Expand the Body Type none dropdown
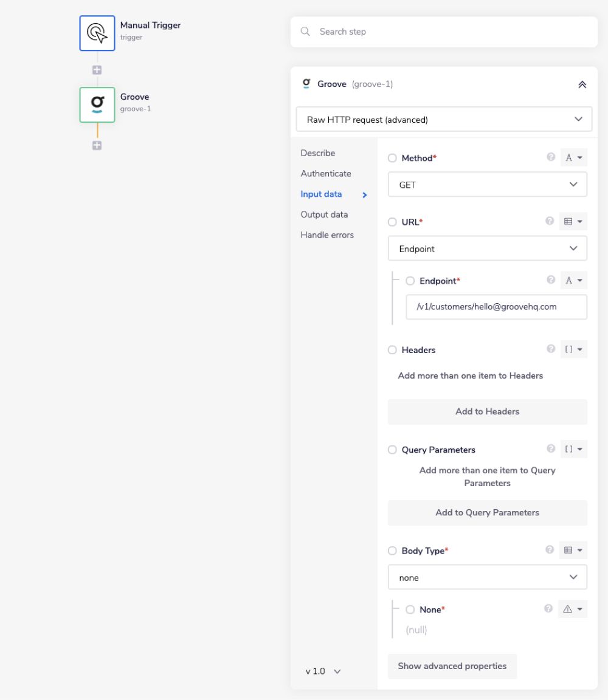The image size is (608, 700). point(487,577)
